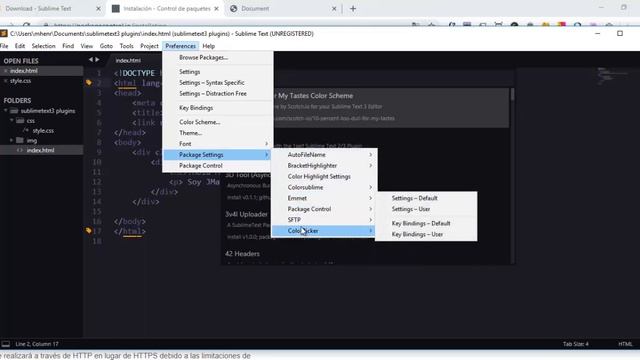Screen dimensions: 640x360
Task: Open Settings – Distraction Free
Action: click(x=218, y=93)
